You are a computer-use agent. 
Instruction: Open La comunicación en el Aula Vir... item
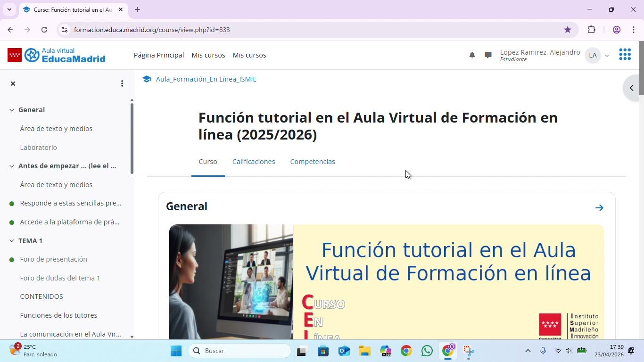(x=71, y=334)
